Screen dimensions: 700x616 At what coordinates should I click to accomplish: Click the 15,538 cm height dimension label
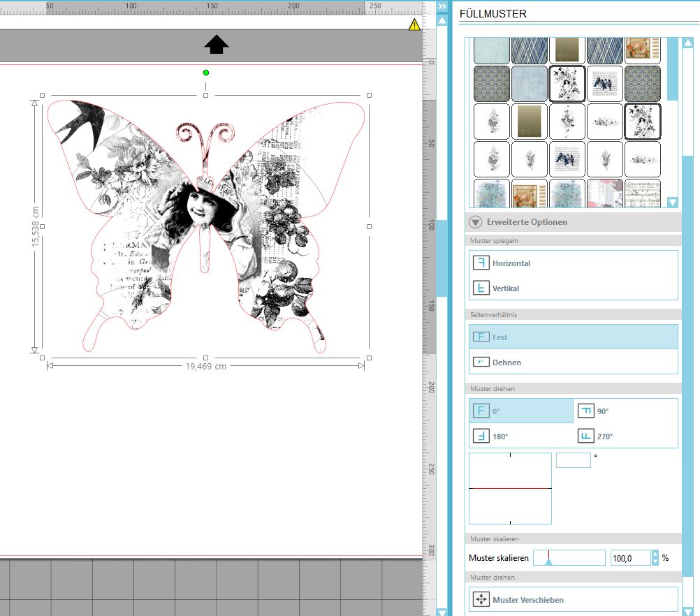[35, 226]
